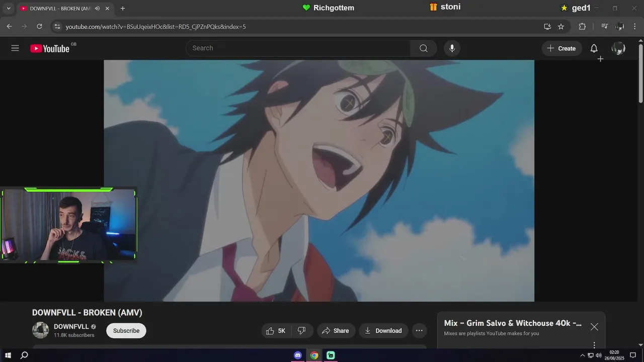Open the DOWNFVLL channel name link

[x=71, y=326]
